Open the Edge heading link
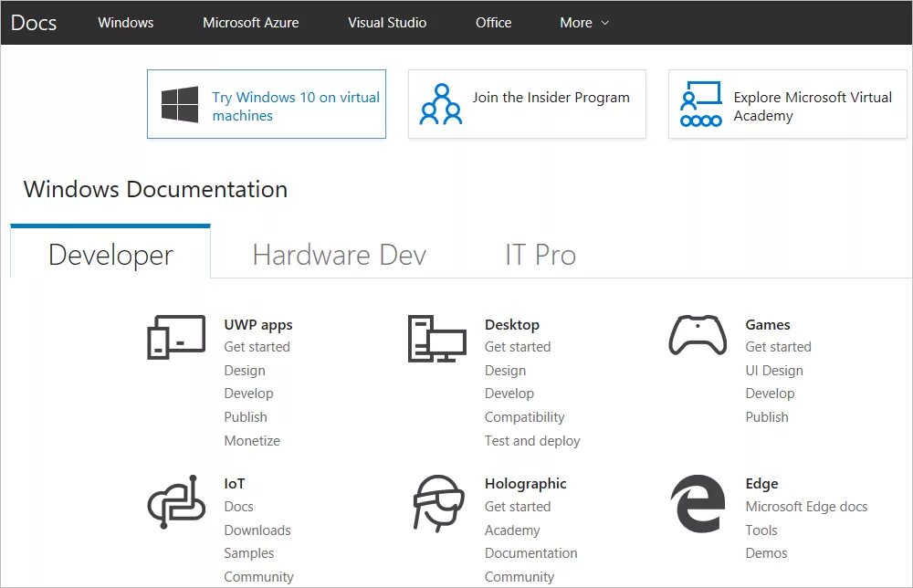This screenshot has height=588, width=913. click(x=761, y=484)
